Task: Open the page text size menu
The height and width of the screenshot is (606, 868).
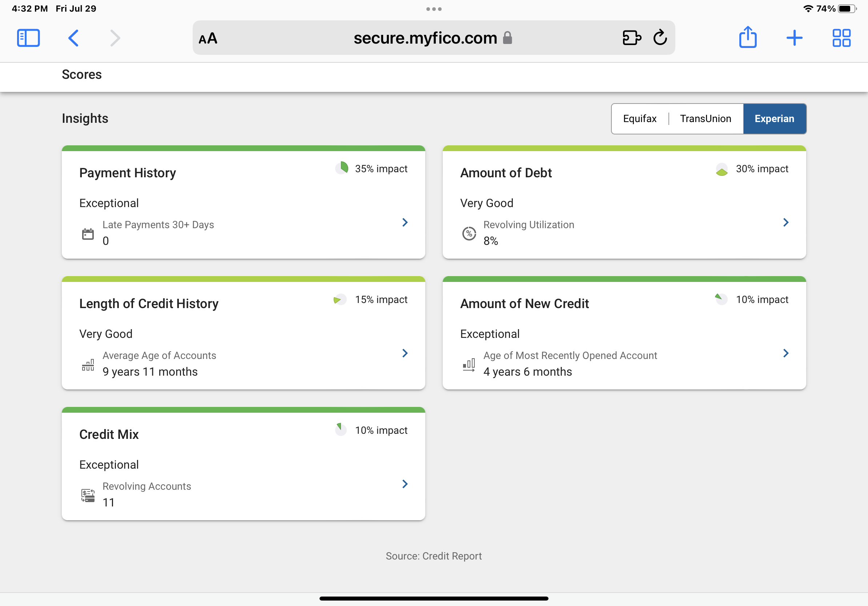Action: click(x=208, y=38)
